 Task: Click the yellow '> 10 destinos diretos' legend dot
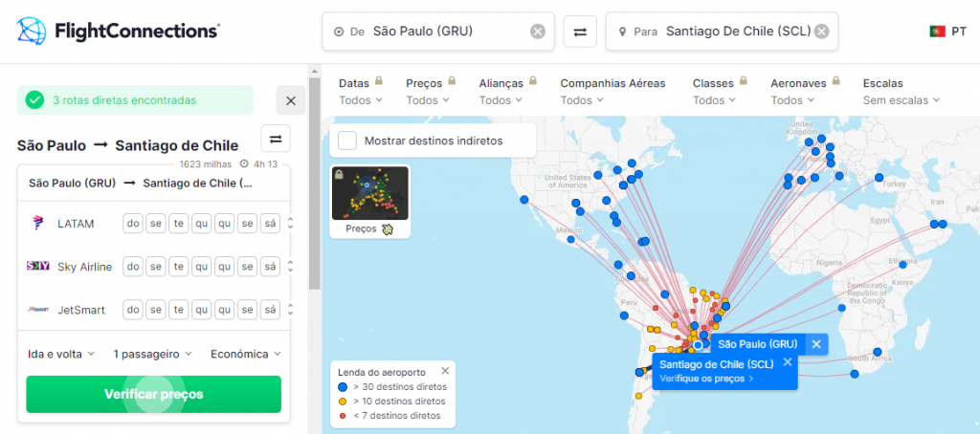pyautogui.click(x=343, y=401)
